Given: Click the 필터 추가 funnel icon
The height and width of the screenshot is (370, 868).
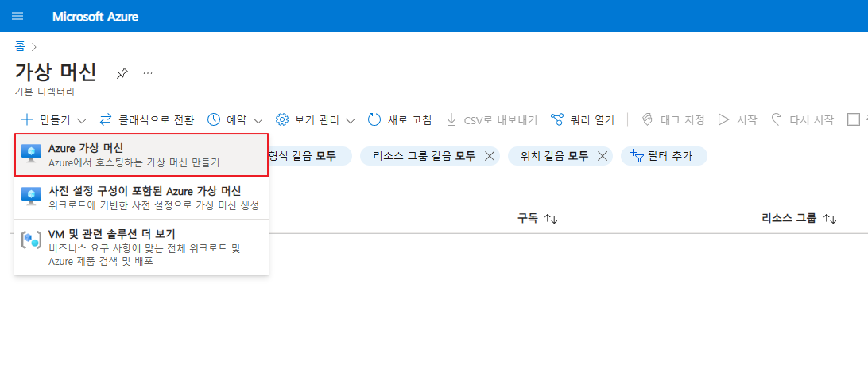Looking at the screenshot, I should coord(637,156).
